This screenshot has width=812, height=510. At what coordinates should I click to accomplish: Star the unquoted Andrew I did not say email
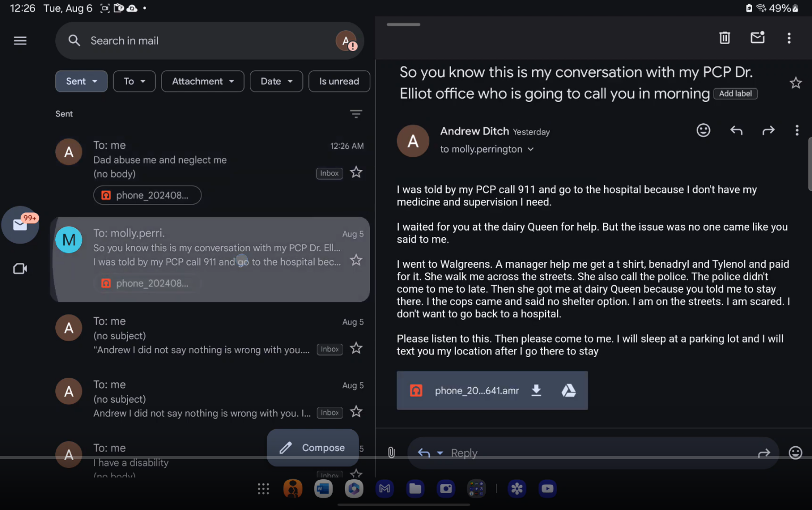tap(356, 412)
